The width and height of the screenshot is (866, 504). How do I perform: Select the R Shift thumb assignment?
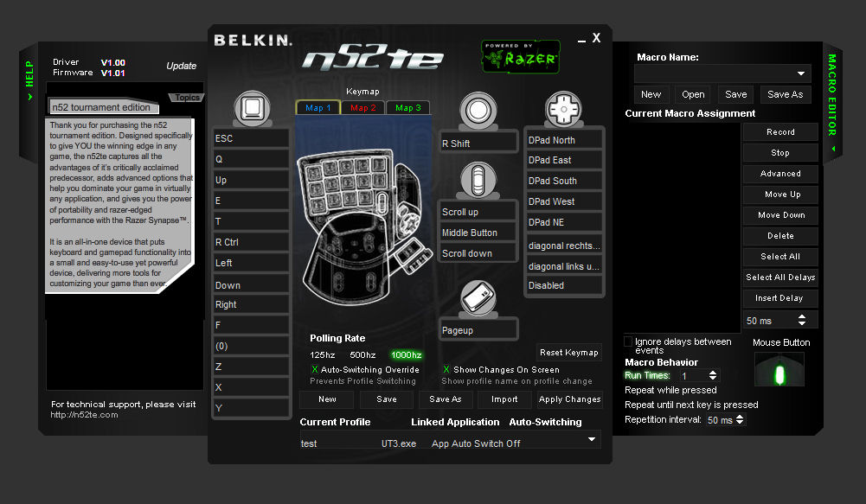pyautogui.click(x=478, y=143)
